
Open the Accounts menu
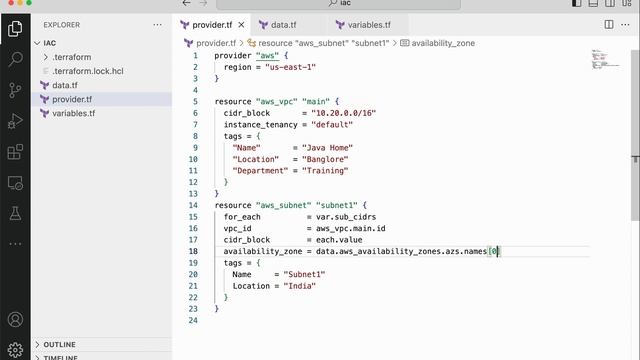coord(15,320)
